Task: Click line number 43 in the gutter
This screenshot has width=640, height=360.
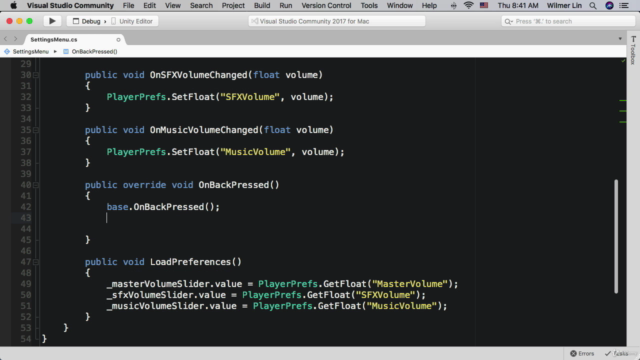Action: [x=26, y=218]
